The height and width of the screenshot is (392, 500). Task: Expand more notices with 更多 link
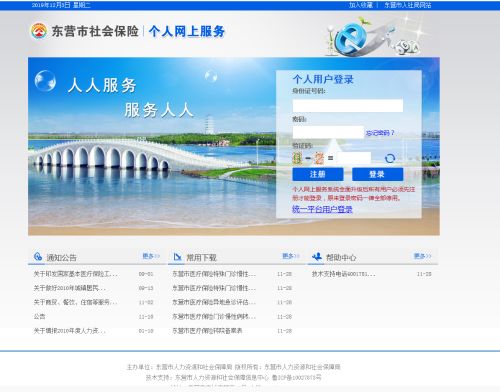(151, 256)
